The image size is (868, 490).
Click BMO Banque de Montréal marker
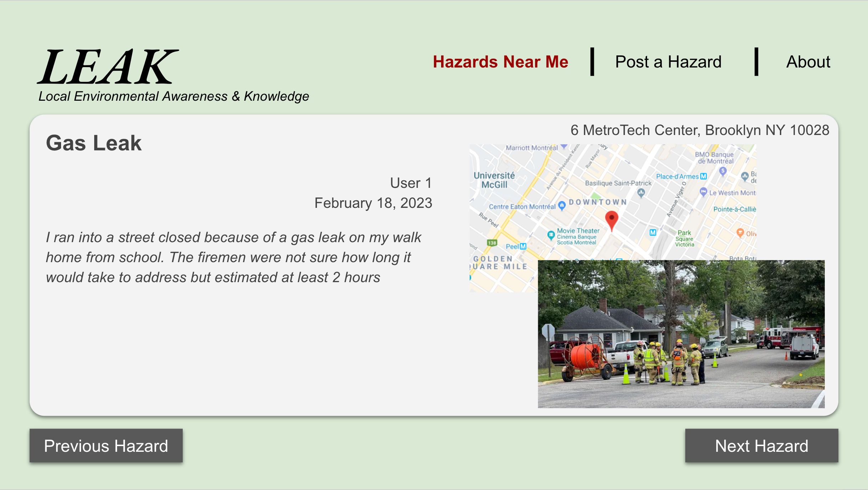pos(723,171)
